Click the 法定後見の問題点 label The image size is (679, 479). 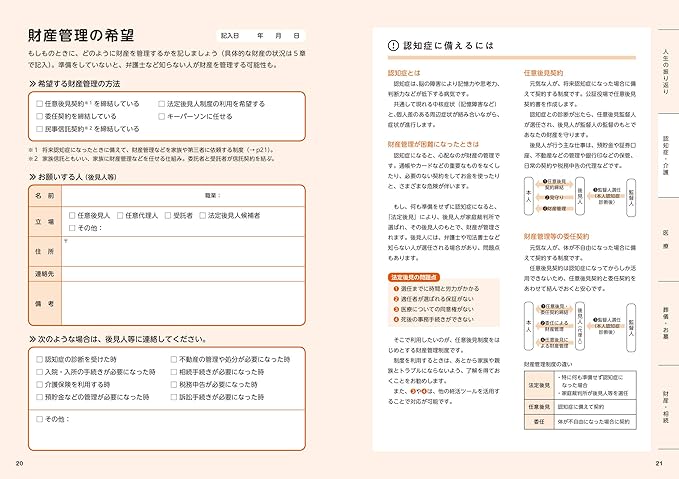[414, 277]
